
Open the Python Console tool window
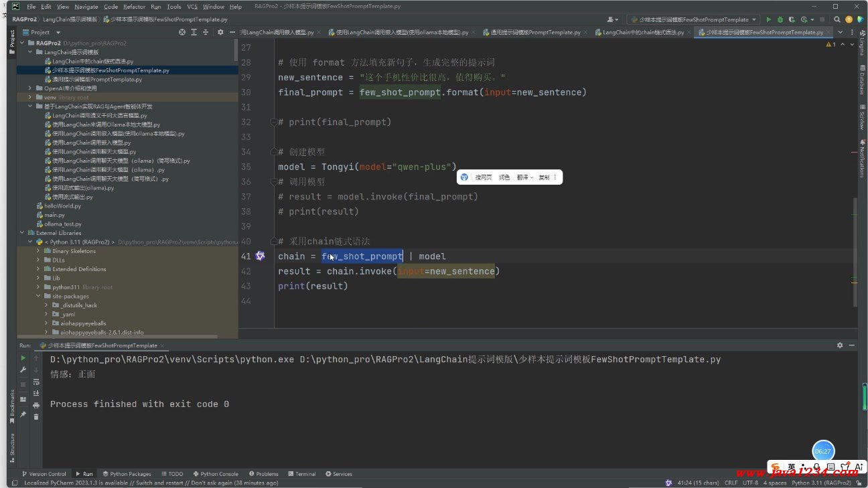pyautogui.click(x=215, y=474)
